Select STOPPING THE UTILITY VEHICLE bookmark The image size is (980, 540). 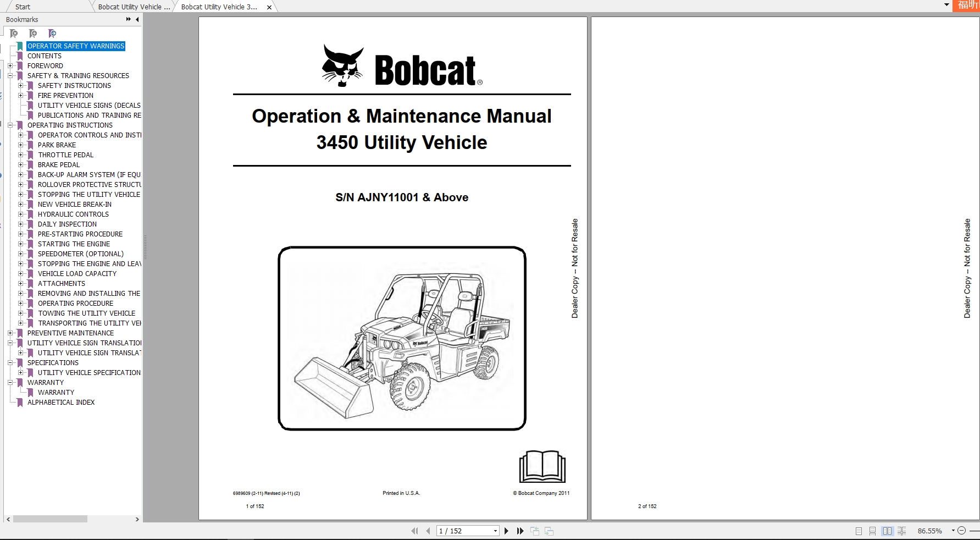click(89, 195)
